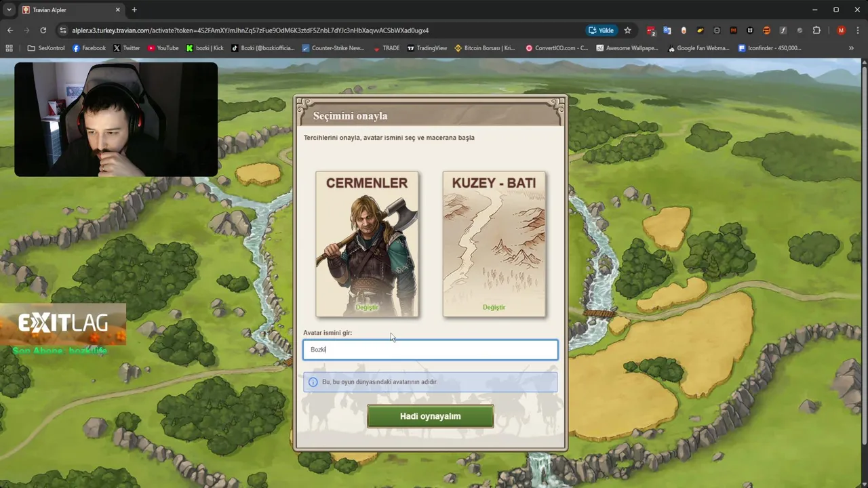868x488 pixels.
Task: Open Counter-Strike New bookmark
Action: point(334,48)
